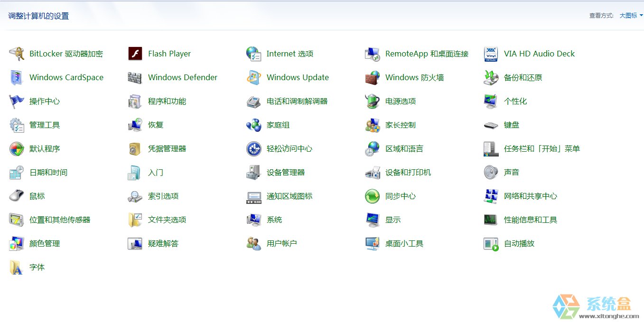644x322 pixels.
Task: Open the 字体 fonts folder icon
Action: (17, 267)
